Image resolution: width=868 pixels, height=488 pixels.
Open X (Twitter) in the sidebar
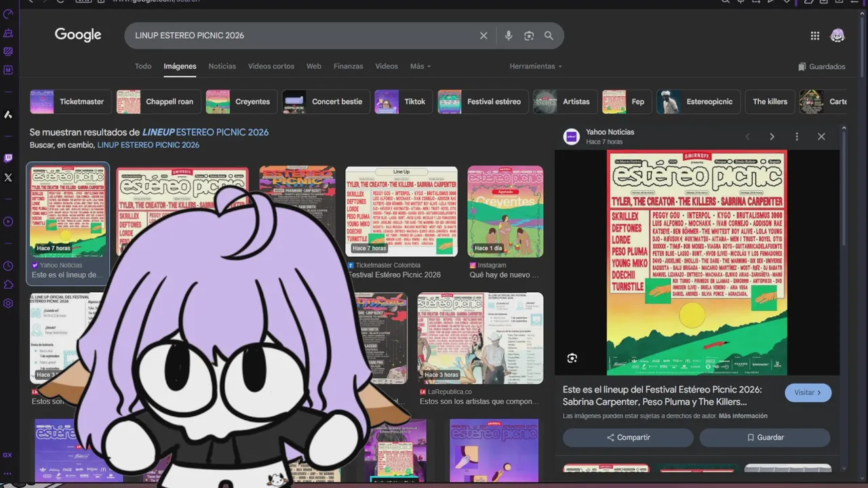[8, 178]
